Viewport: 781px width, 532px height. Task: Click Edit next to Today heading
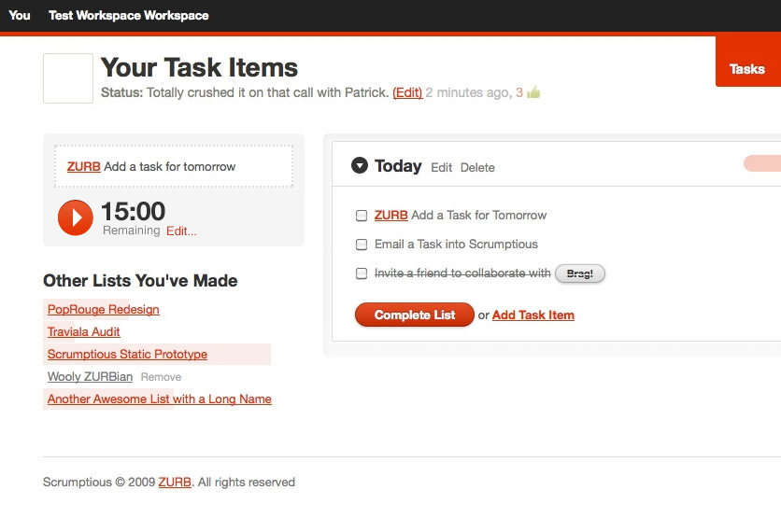point(441,168)
